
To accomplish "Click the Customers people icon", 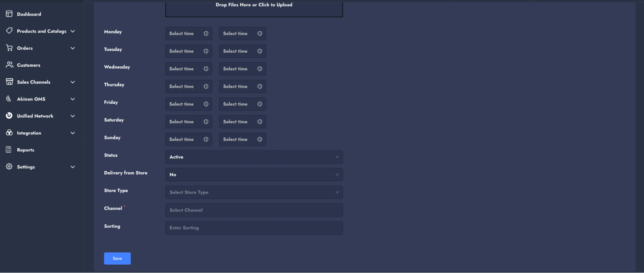I will pos(9,65).
